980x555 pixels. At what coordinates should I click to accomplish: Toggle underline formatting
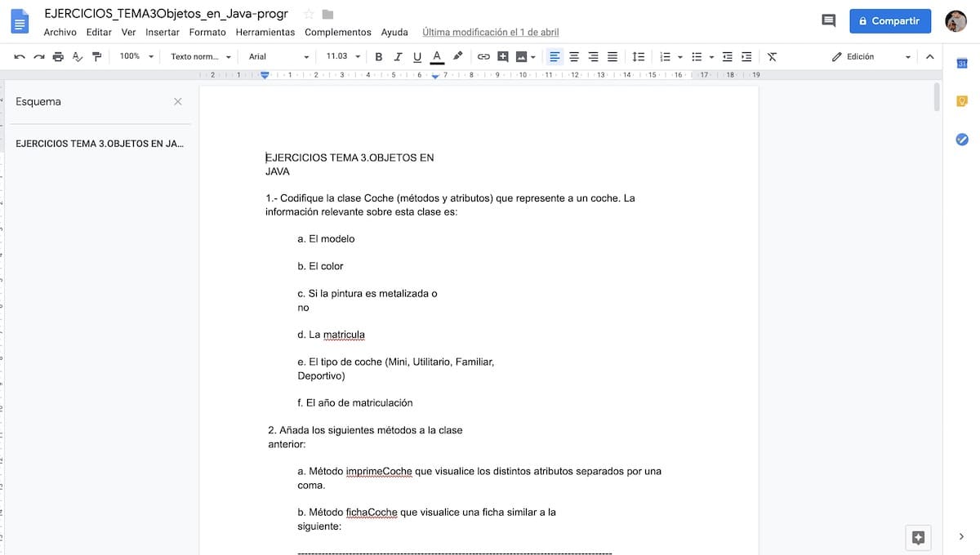click(417, 56)
